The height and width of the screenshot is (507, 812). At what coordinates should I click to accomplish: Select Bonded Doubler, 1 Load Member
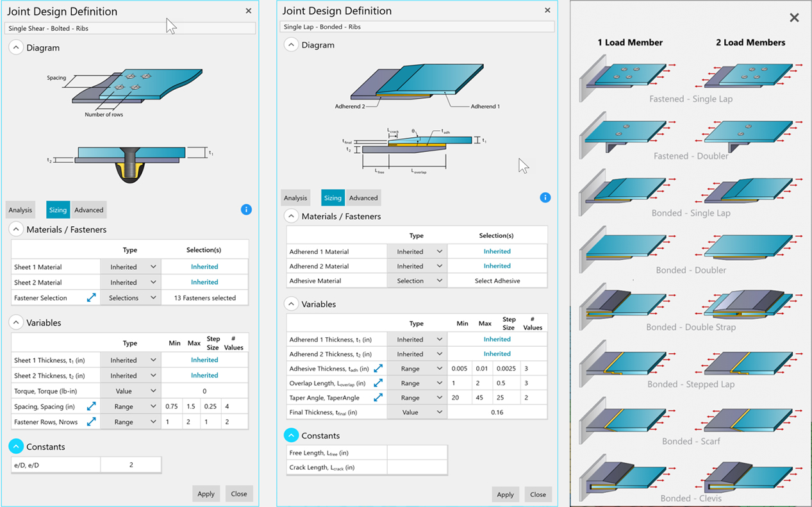(628, 249)
